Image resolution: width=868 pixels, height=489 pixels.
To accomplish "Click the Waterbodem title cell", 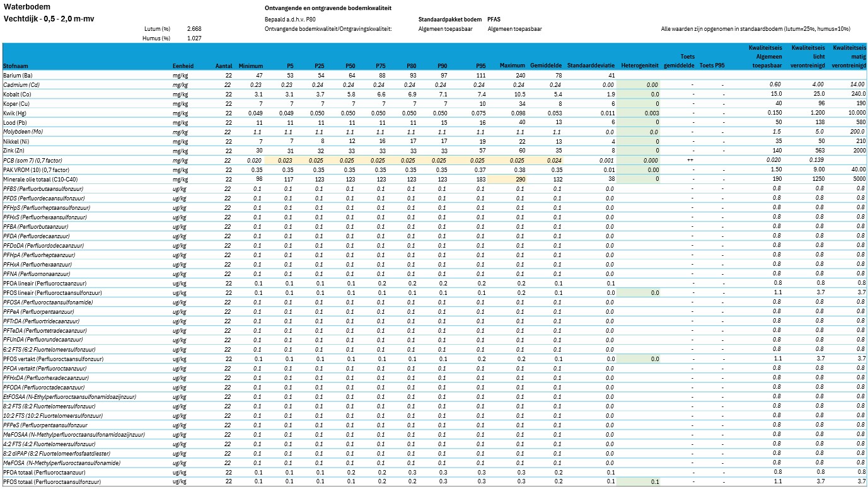I will (x=23, y=6).
